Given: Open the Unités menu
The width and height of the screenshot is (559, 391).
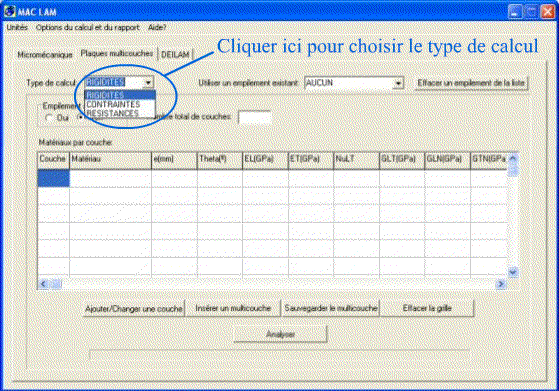Looking at the screenshot, I should (17, 27).
